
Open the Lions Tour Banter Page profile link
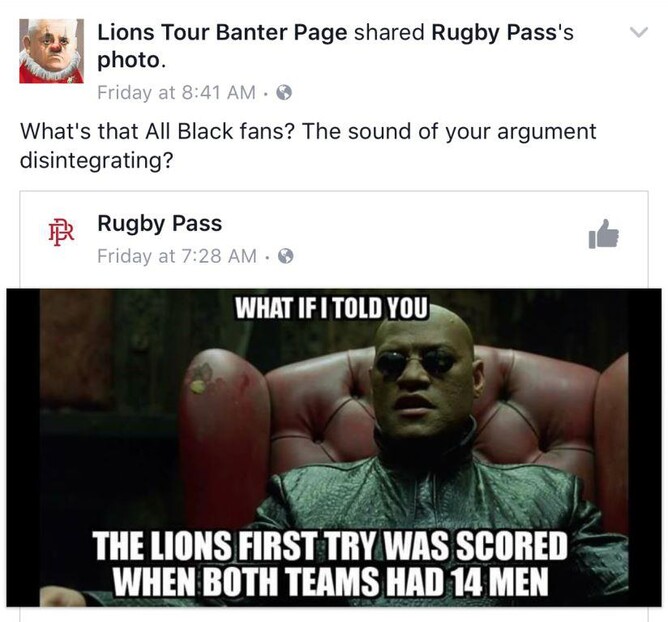pos(222,33)
